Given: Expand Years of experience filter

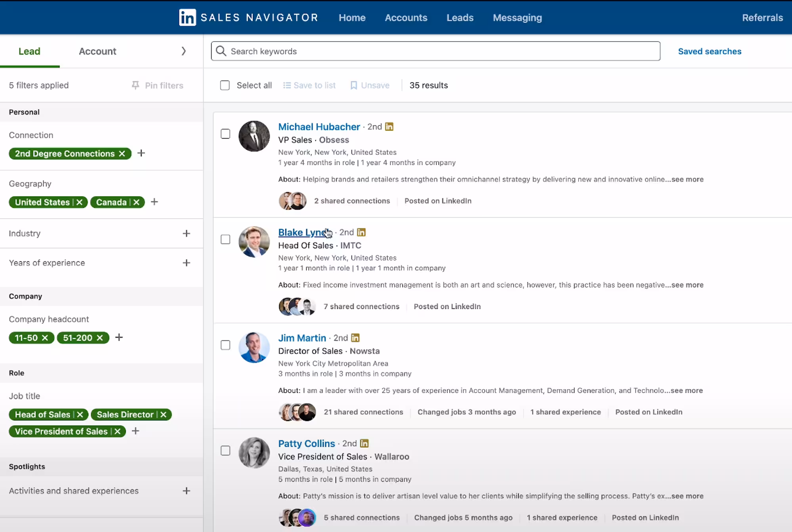Looking at the screenshot, I should click(186, 263).
